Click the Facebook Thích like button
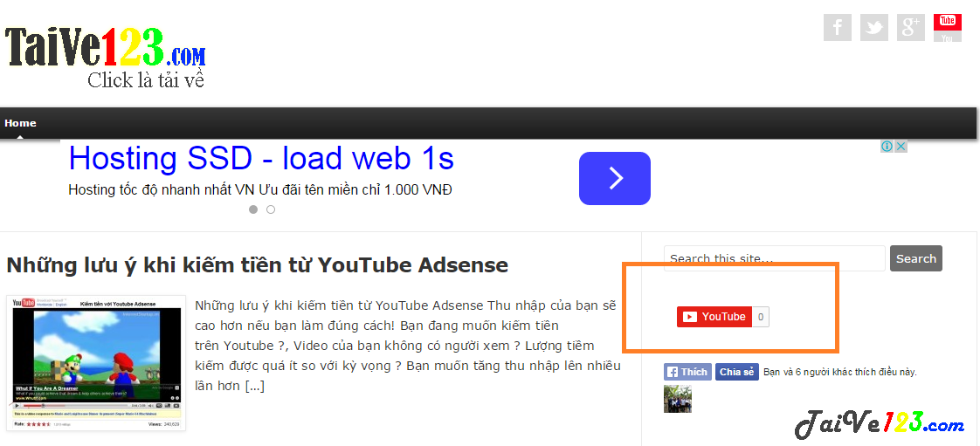 pos(687,372)
